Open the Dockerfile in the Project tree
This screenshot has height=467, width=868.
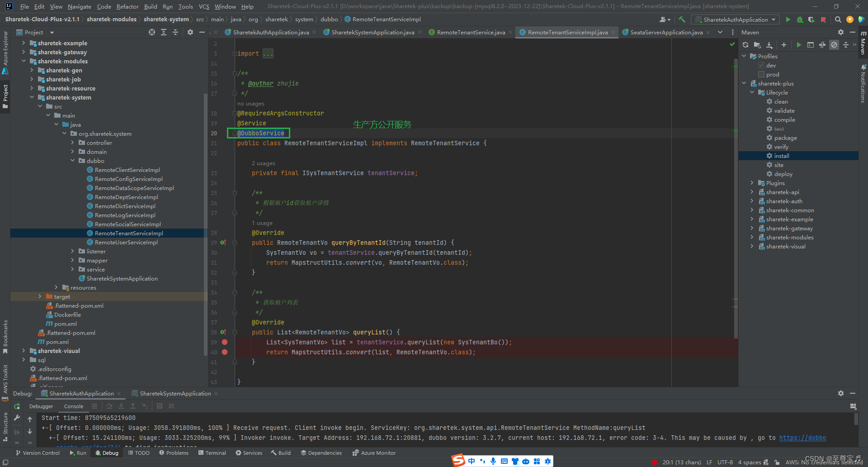[67, 315]
